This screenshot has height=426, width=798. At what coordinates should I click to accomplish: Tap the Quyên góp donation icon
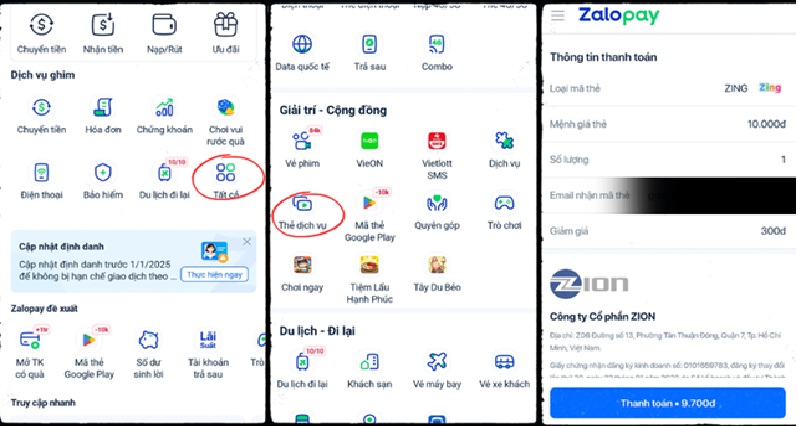pos(437,204)
